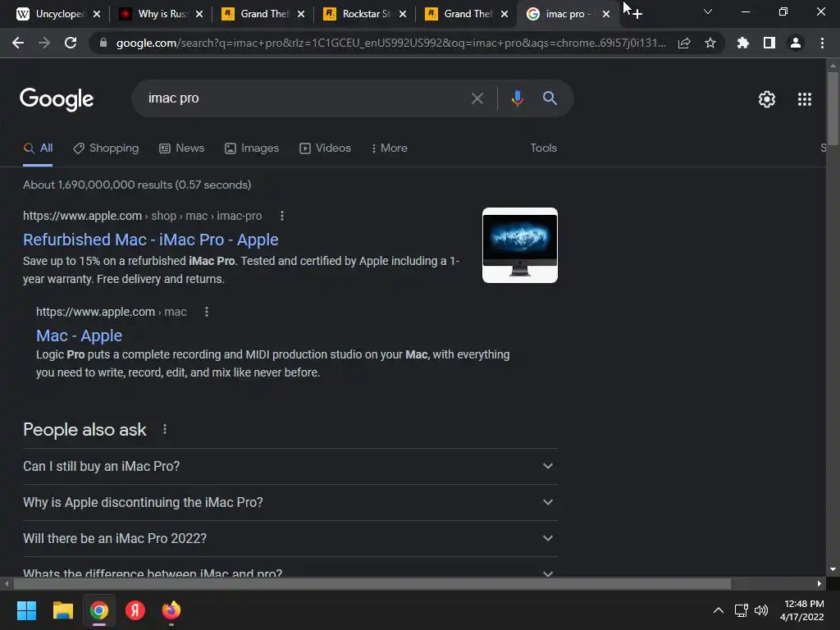The height and width of the screenshot is (630, 840).
Task: Select the Videos search filter
Action: (x=325, y=148)
